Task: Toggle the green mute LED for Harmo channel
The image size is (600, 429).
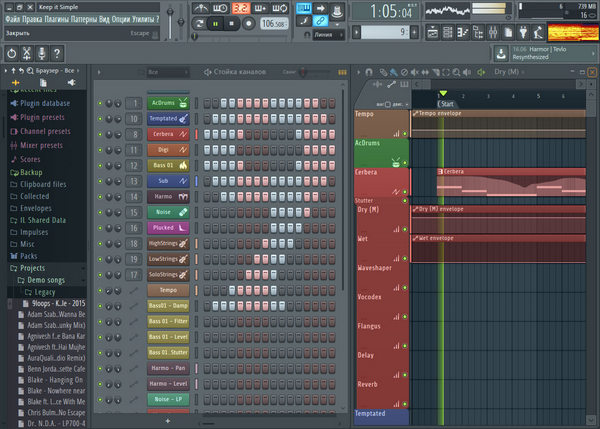Action: [100, 196]
